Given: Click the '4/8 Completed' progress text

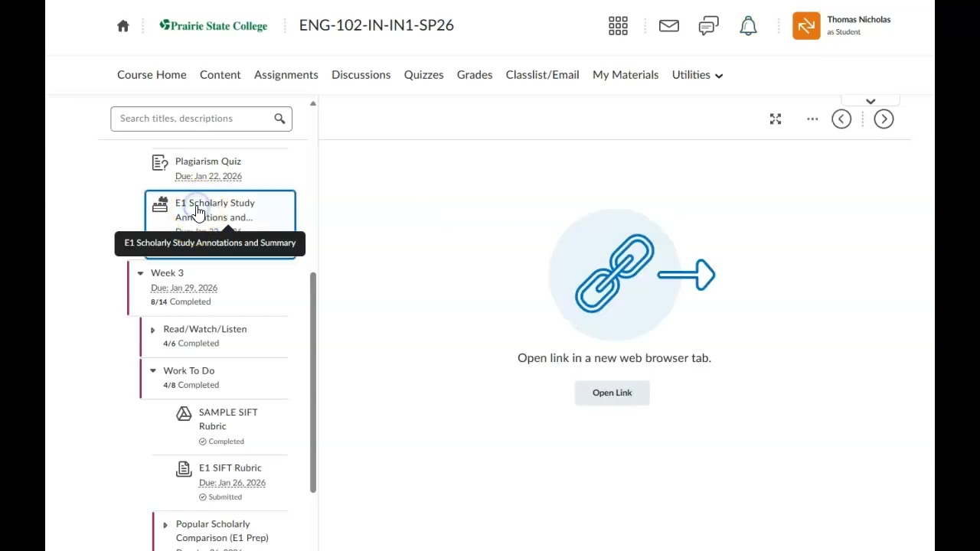Looking at the screenshot, I should tap(191, 385).
